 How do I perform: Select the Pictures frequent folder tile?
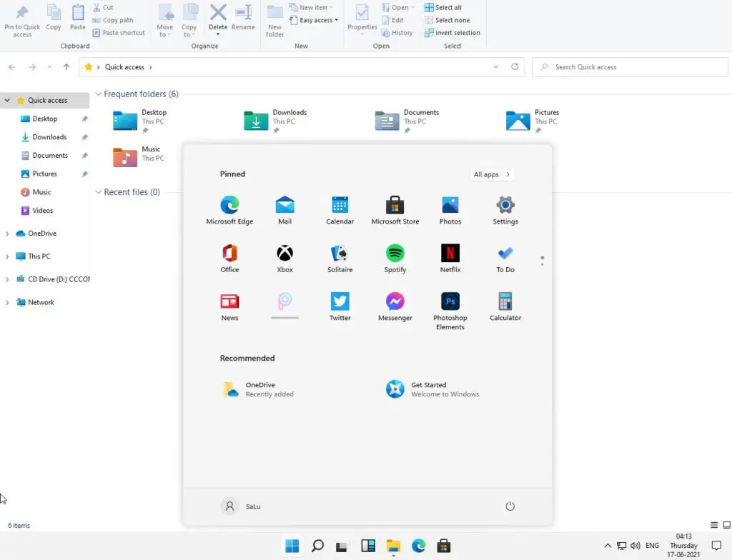point(533,121)
